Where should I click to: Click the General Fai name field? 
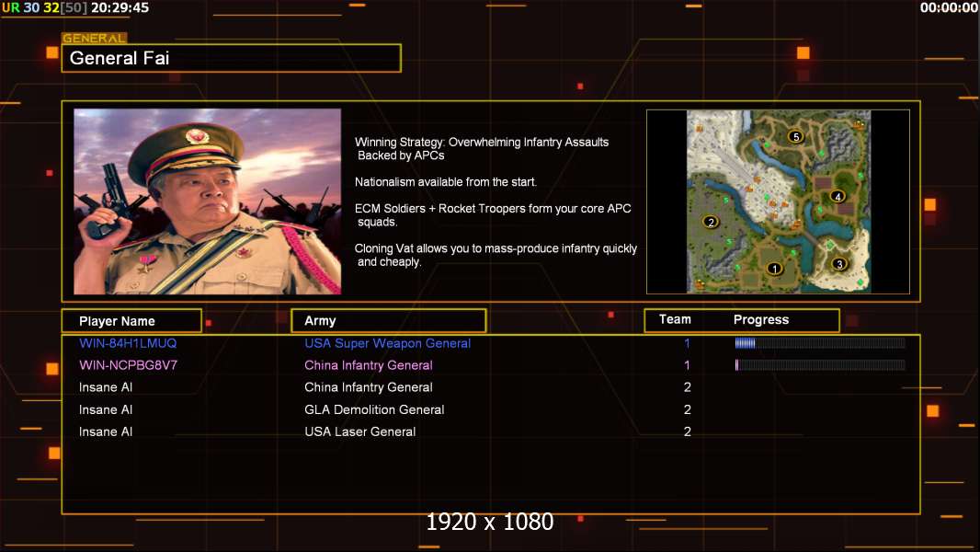pos(232,58)
